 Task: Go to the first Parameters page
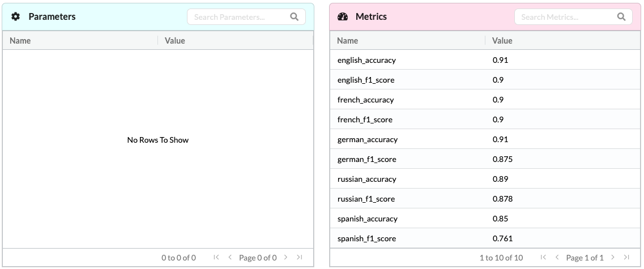(x=216, y=258)
